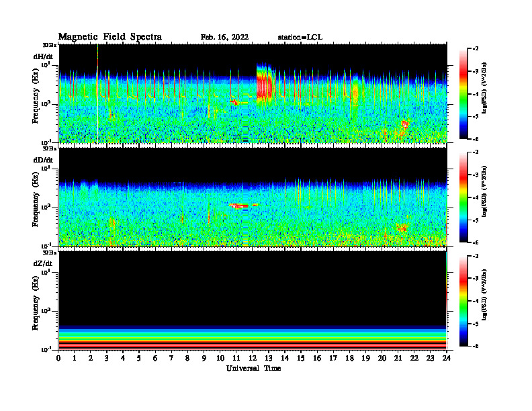Click hour 23 on the Universal Time axis
This screenshot has height=411, width=532.
click(x=430, y=358)
